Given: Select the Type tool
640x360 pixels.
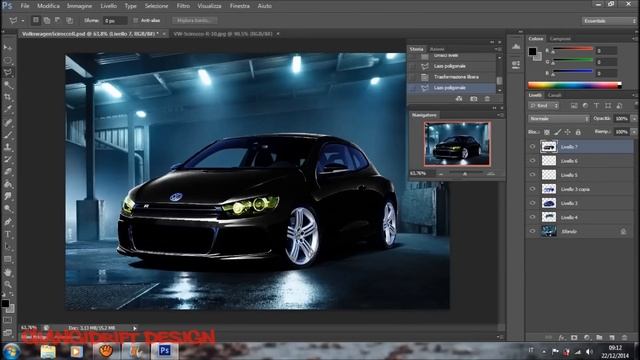Looking at the screenshot, I should click(7, 234).
